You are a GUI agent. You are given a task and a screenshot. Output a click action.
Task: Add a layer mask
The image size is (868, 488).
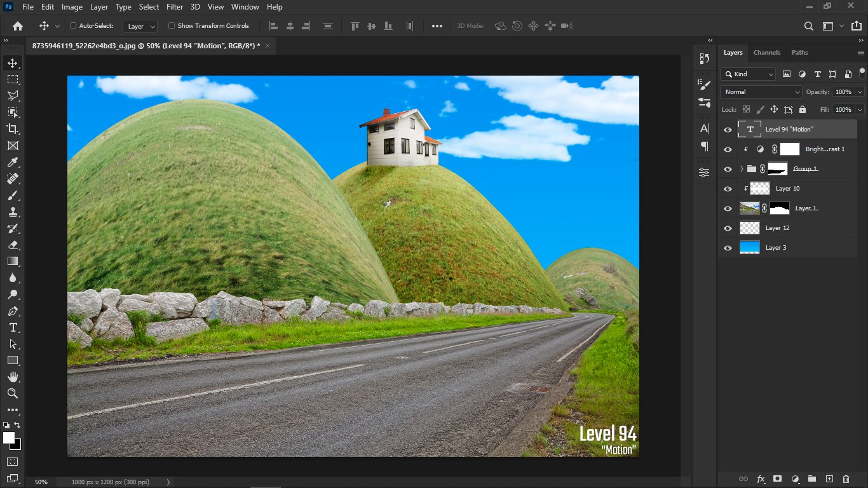coord(777,479)
